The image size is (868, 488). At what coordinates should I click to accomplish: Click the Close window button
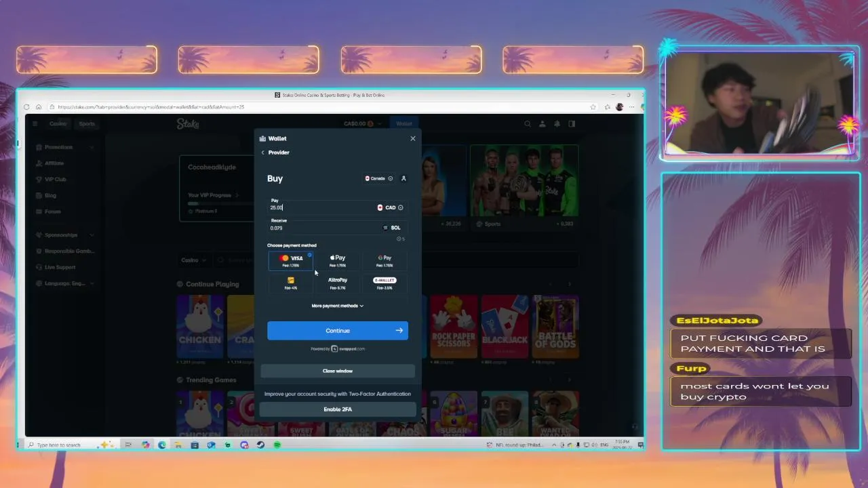[x=338, y=371]
